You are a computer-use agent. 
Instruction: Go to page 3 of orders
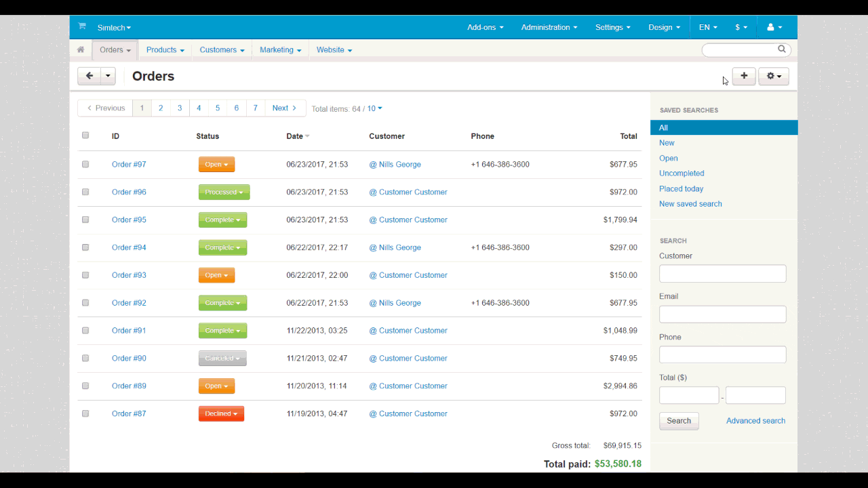coord(180,108)
